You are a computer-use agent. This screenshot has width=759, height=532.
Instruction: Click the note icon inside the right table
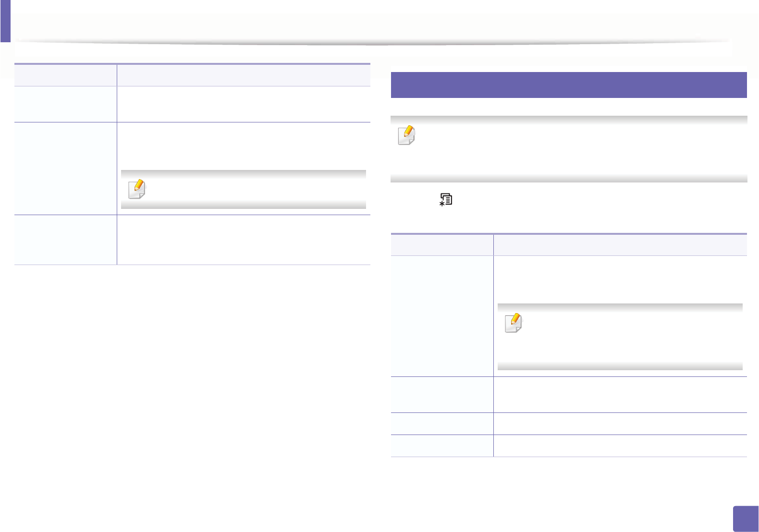pos(513,323)
